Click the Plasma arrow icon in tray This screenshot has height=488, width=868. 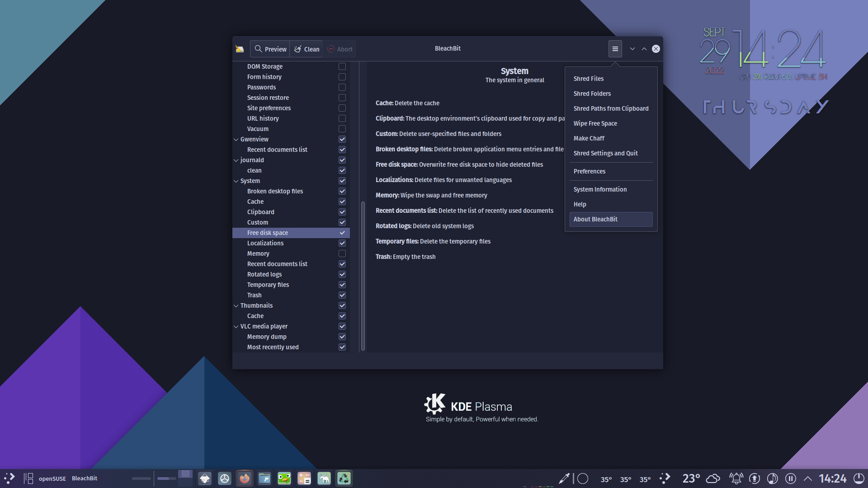tap(665, 478)
